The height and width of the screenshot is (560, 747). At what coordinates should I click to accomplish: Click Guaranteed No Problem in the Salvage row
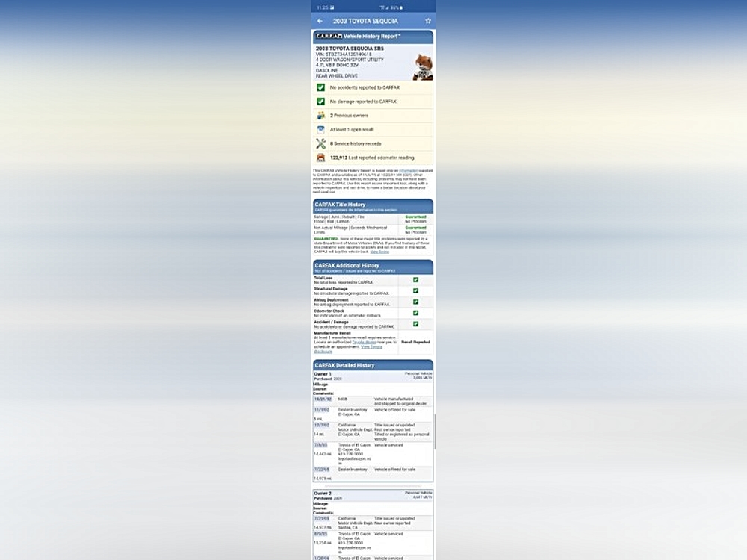point(415,219)
